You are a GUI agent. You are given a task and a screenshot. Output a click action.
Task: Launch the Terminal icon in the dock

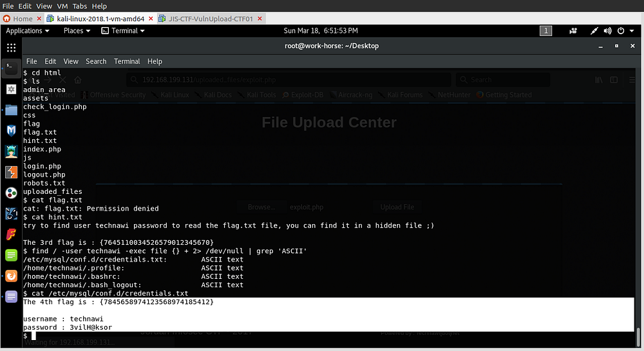coord(11,68)
